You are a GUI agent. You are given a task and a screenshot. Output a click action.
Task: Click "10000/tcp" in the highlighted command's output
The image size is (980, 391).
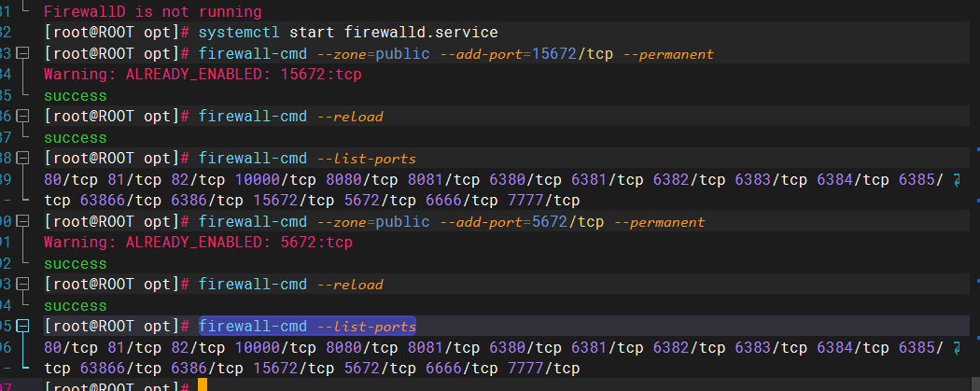point(275,348)
